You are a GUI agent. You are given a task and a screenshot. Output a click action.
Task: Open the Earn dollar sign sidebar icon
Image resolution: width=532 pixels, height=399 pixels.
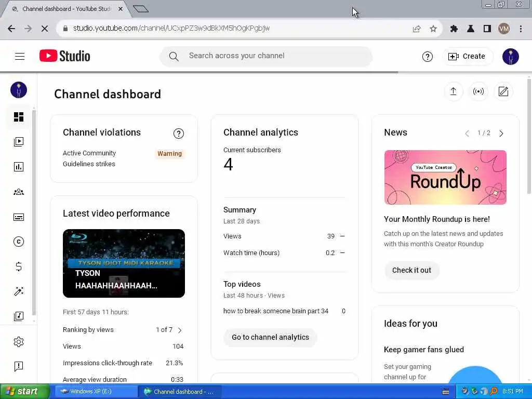[x=19, y=267]
